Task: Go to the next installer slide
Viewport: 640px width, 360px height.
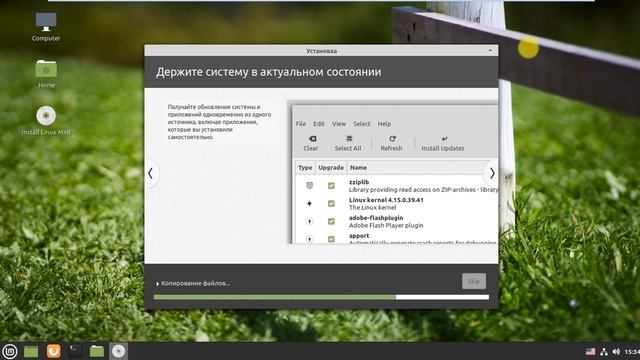Action: [x=492, y=173]
